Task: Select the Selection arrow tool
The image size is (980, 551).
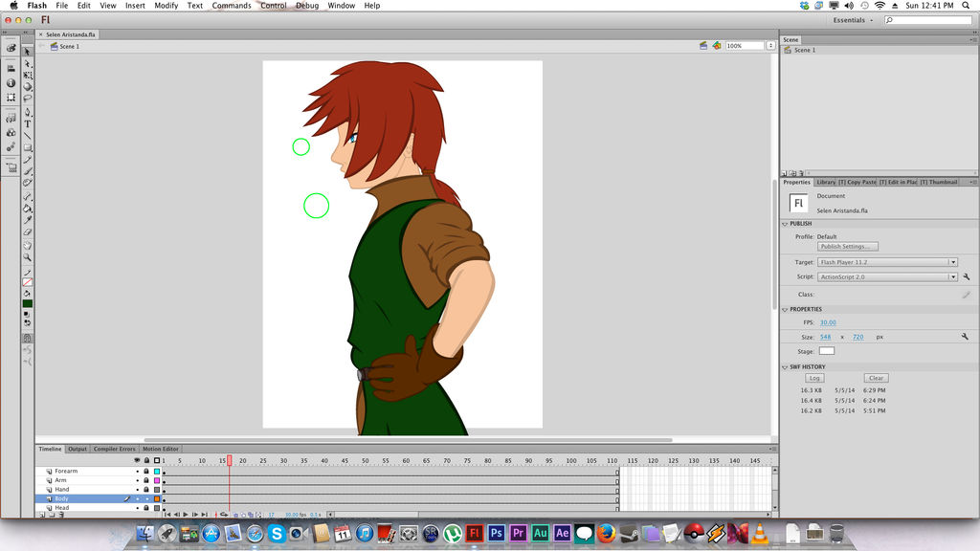Action: tap(28, 52)
